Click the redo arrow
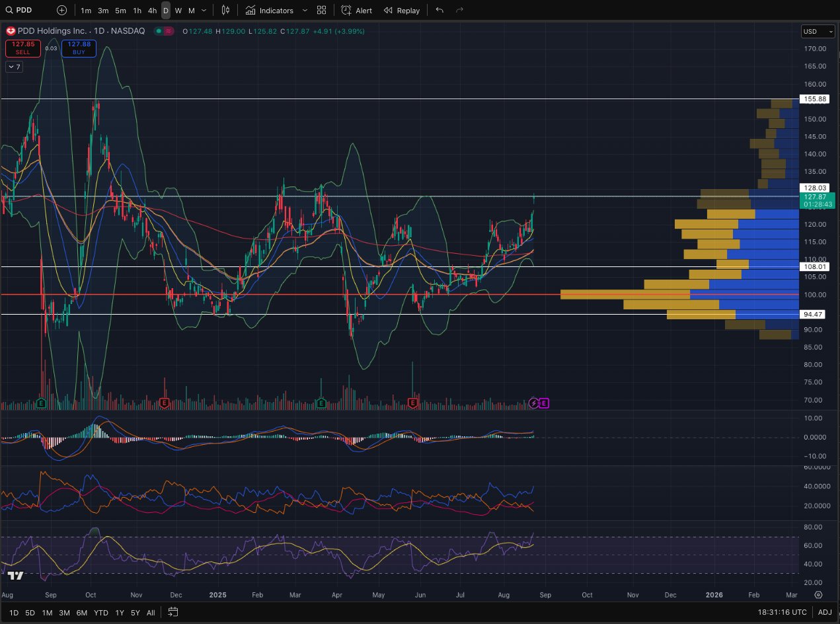Image resolution: width=840 pixels, height=624 pixels. pos(459,11)
